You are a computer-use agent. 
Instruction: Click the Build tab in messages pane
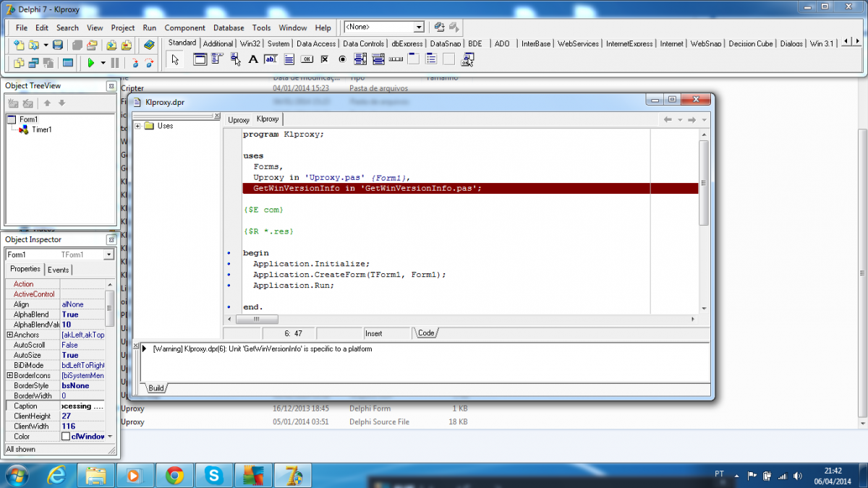pyautogui.click(x=156, y=388)
